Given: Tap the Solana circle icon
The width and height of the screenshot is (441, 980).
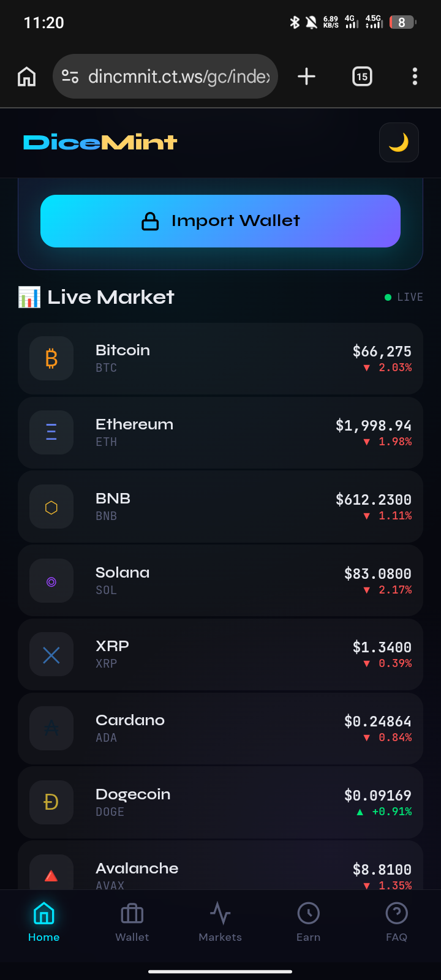Looking at the screenshot, I should click(51, 581).
